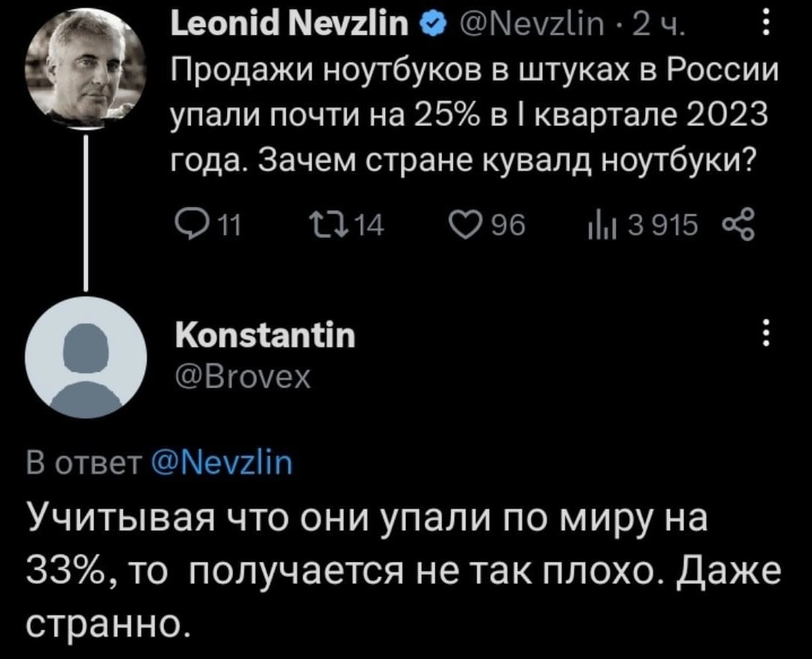This screenshot has height=659, width=812.
Task: Click the retweet icon with 14 reposts
Action: click(323, 226)
